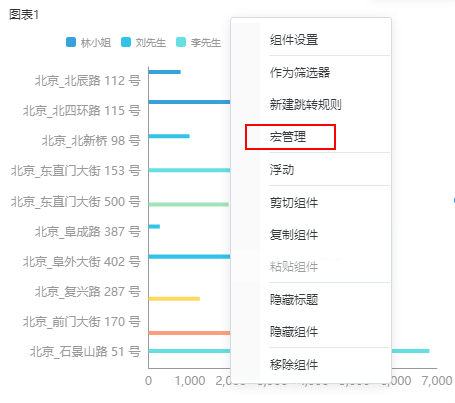Click 剪切组件 menu entry
Screen dimensions: 455x403
click(294, 202)
